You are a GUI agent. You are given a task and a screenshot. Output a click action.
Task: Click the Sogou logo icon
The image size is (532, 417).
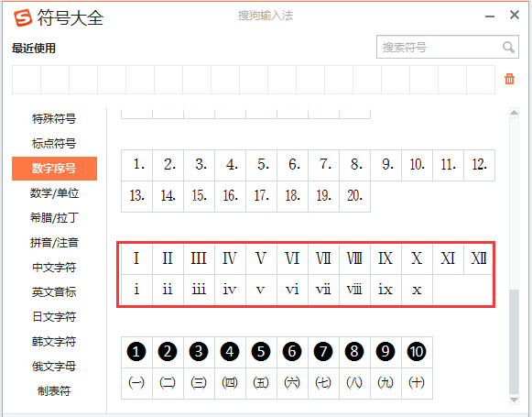tap(23, 17)
